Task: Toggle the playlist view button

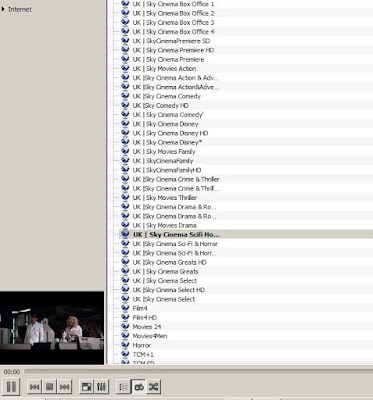Action: pos(123,387)
